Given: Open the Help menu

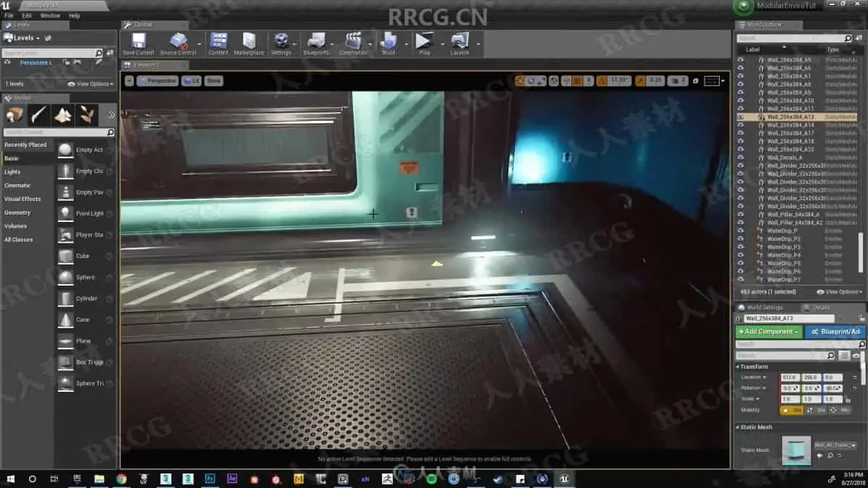Looking at the screenshot, I should click(75, 15).
